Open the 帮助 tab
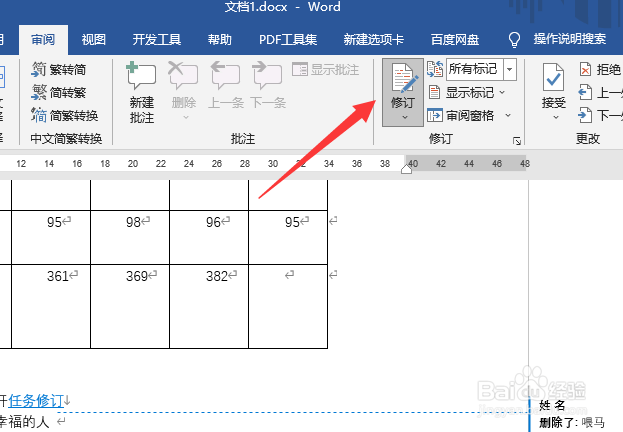 tap(219, 40)
